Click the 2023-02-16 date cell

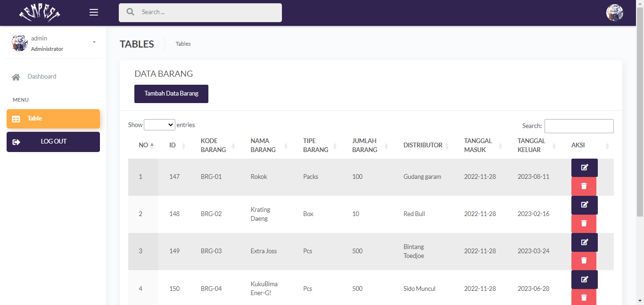534,214
